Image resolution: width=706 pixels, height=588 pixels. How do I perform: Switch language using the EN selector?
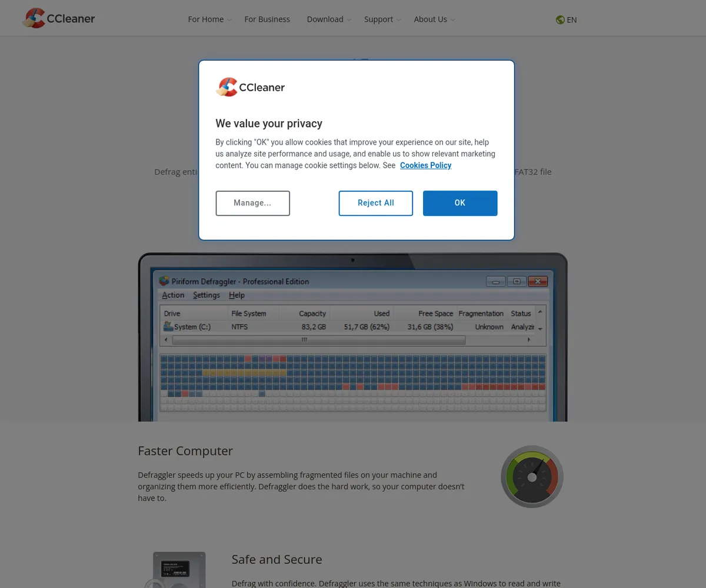point(571,19)
